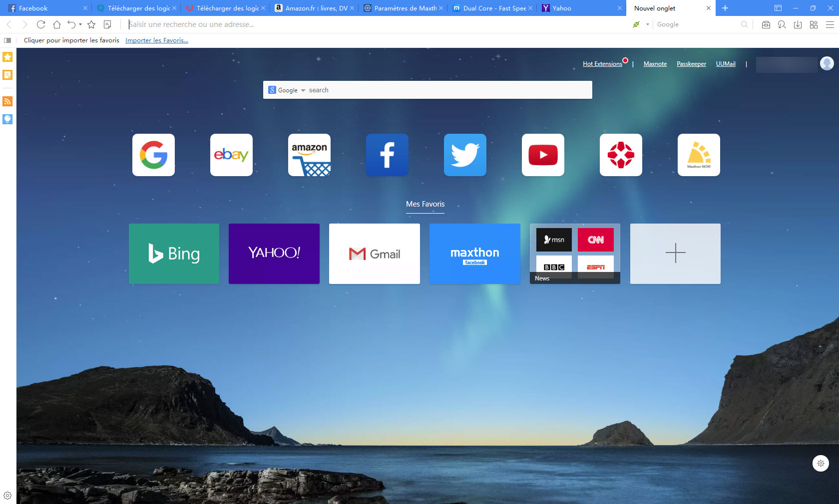Open Maxnote link at top
Screen dimensions: 839x504
[x=655, y=64]
